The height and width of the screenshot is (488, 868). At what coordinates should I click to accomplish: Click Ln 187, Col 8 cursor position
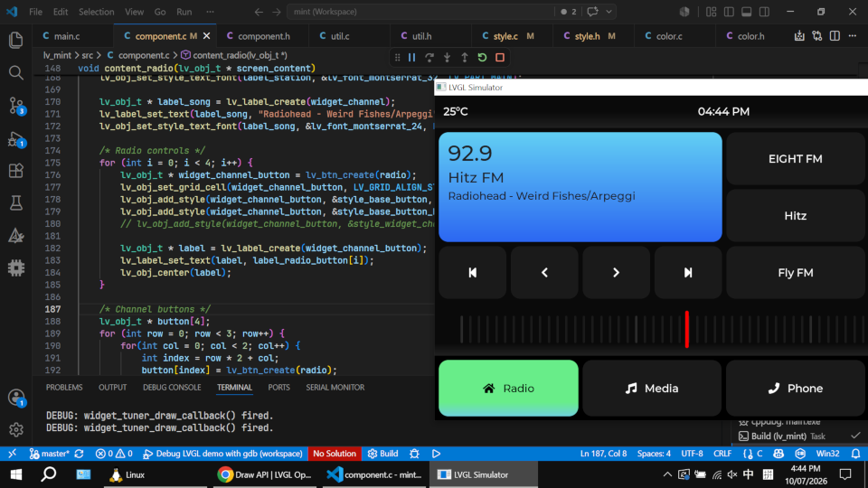click(x=603, y=454)
